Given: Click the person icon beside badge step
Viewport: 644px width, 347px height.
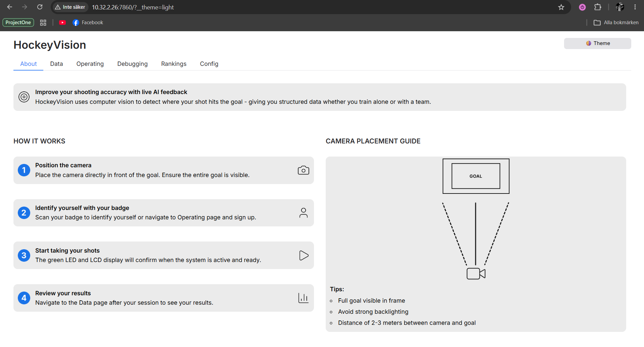Looking at the screenshot, I should [x=303, y=213].
